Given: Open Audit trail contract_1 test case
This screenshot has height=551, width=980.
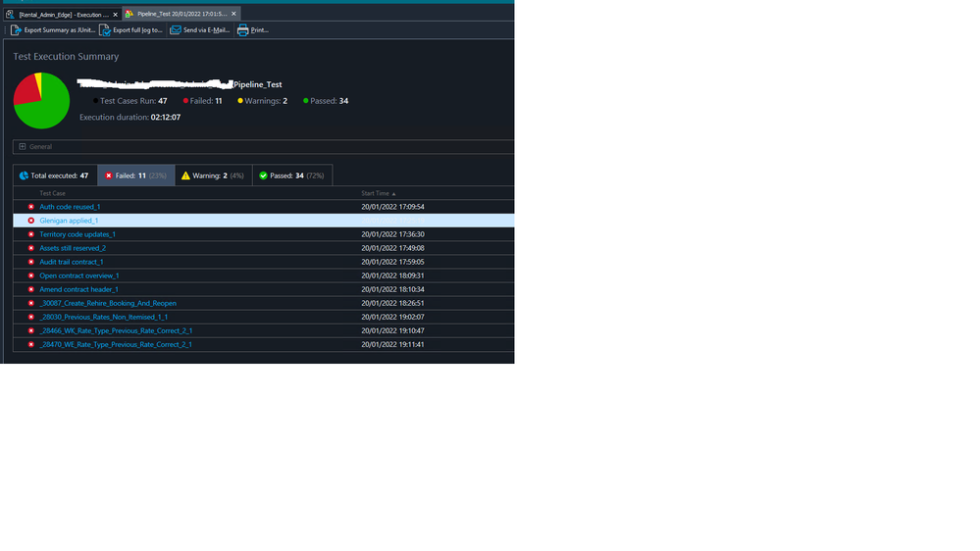Looking at the screenshot, I should point(72,262).
